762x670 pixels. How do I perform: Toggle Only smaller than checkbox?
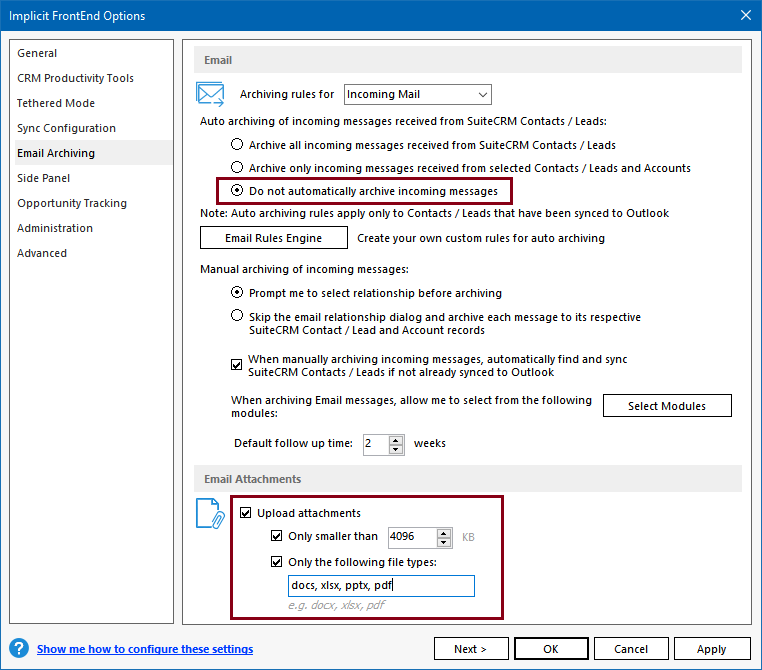[x=277, y=537]
